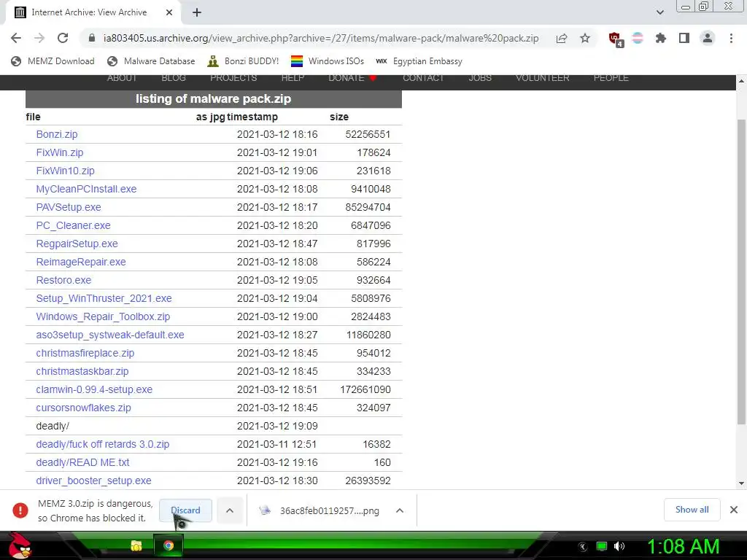Open the PC_Cleaner.exe link
747x560 pixels.
click(x=74, y=225)
